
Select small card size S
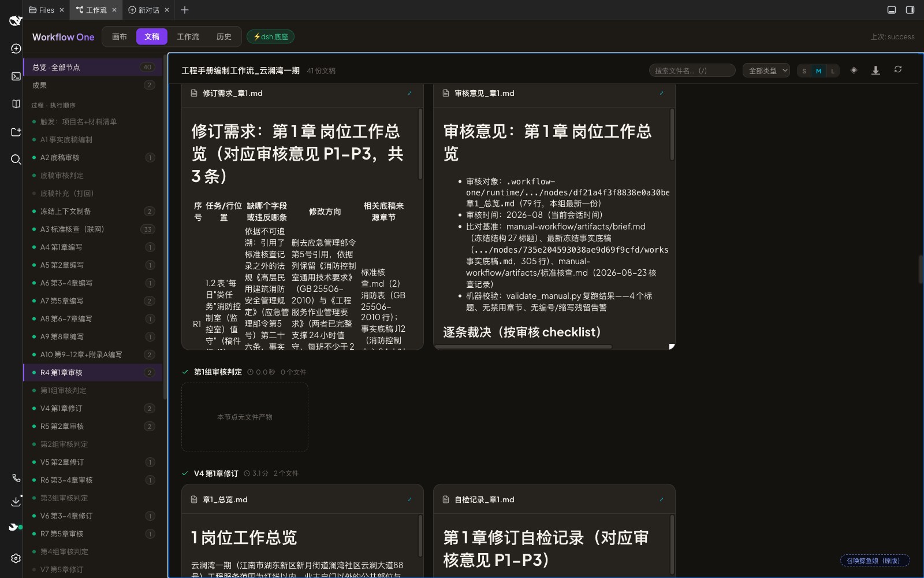coord(804,71)
